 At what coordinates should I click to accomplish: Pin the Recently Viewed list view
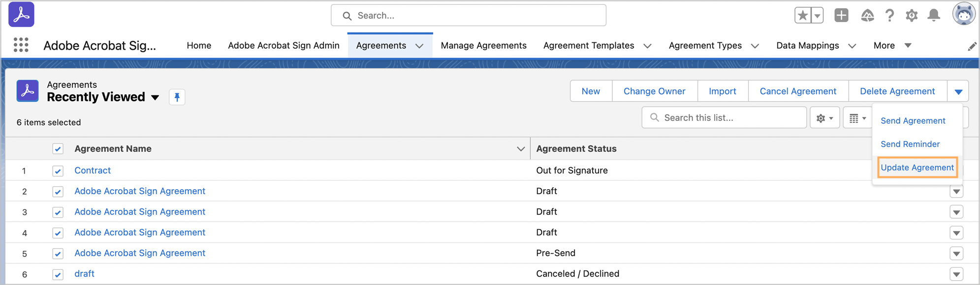tap(177, 97)
